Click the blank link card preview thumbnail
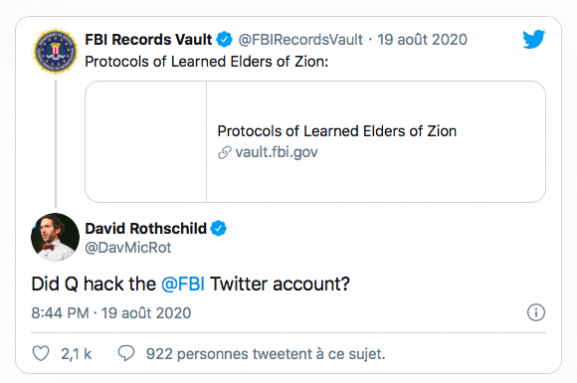Viewport: 577px width, 383px height. (146, 142)
